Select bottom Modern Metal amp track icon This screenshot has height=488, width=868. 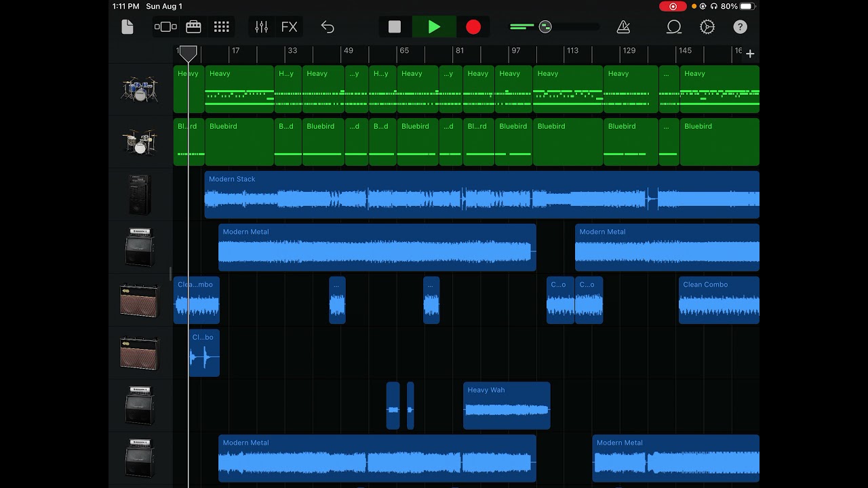(x=140, y=458)
